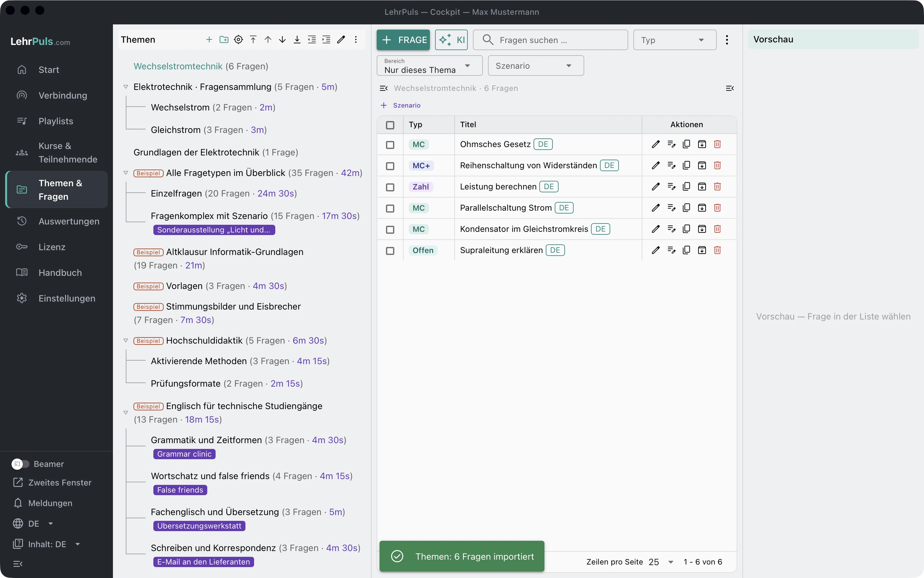The image size is (924, 578).
Task: Navigate to Kurse & Teilnehmende
Action: (x=56, y=153)
